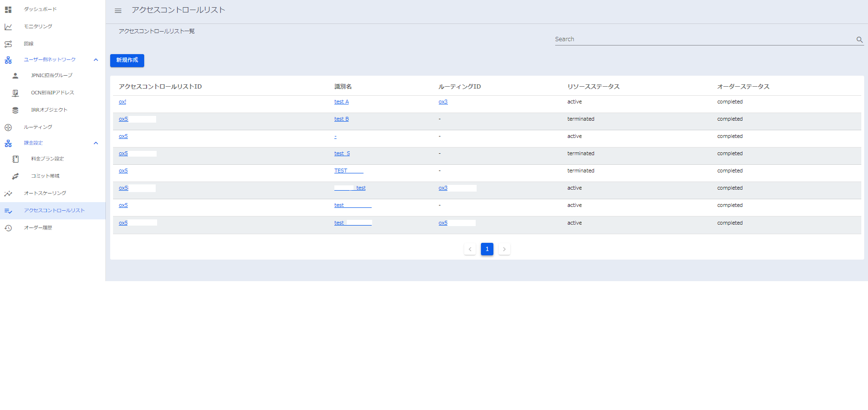Open the コミット帯域 menu item
The width and height of the screenshot is (868, 410).
click(x=46, y=176)
